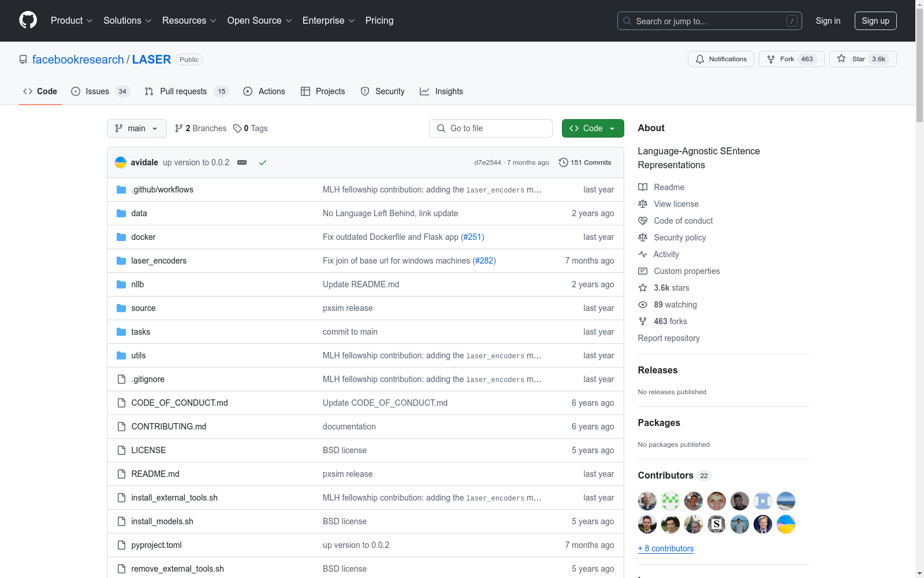Click folder icon next to data
This screenshot has width=924, height=578.
click(x=121, y=213)
